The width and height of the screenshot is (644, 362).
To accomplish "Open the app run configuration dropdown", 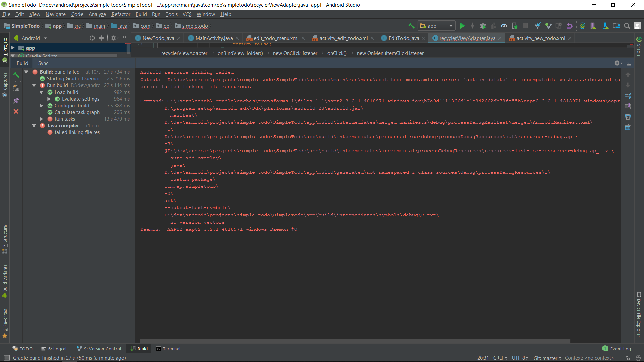I will point(437,26).
